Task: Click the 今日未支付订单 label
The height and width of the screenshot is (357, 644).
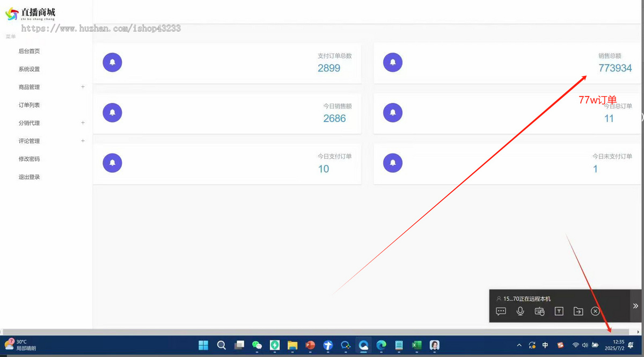Action: pos(612,156)
